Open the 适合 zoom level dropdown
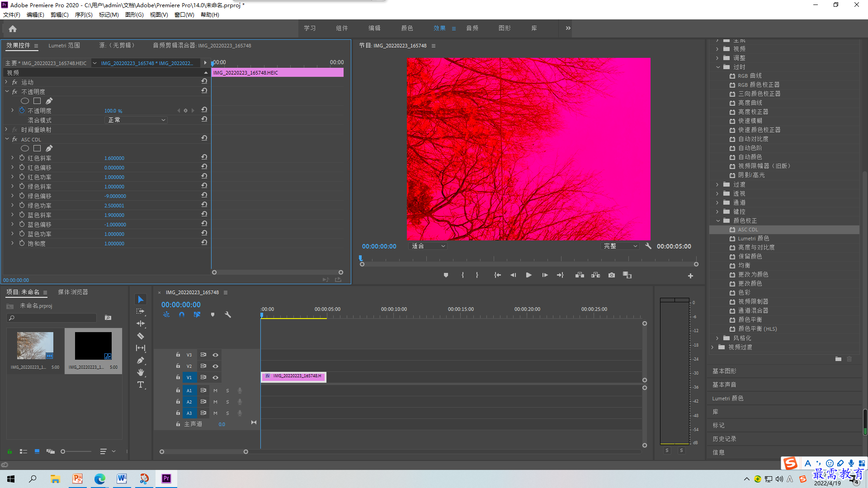Image resolution: width=868 pixels, height=488 pixels. pyautogui.click(x=428, y=246)
